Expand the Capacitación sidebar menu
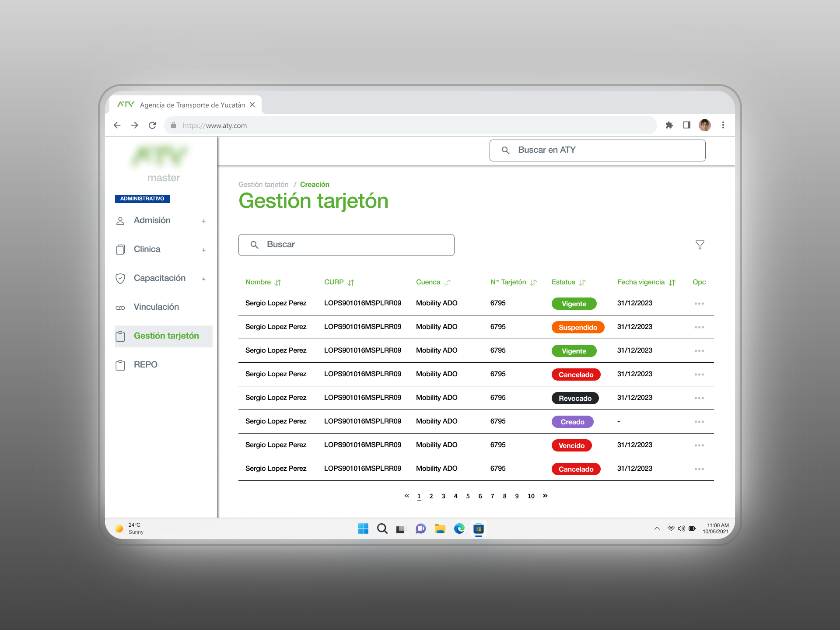The height and width of the screenshot is (630, 840). click(160, 278)
